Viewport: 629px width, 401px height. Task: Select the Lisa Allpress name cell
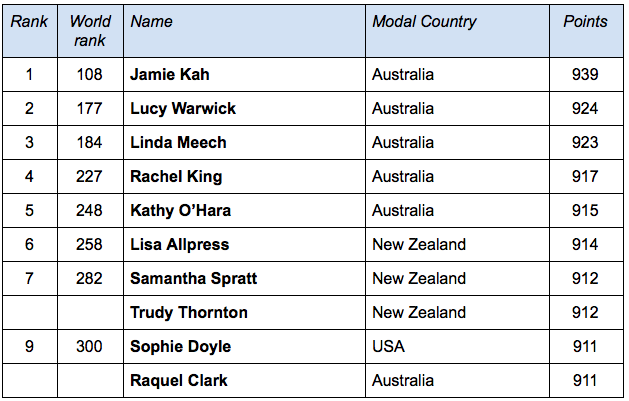[180, 245]
